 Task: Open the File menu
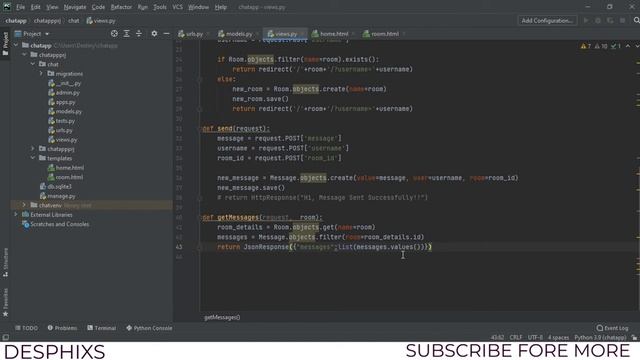[20, 7]
